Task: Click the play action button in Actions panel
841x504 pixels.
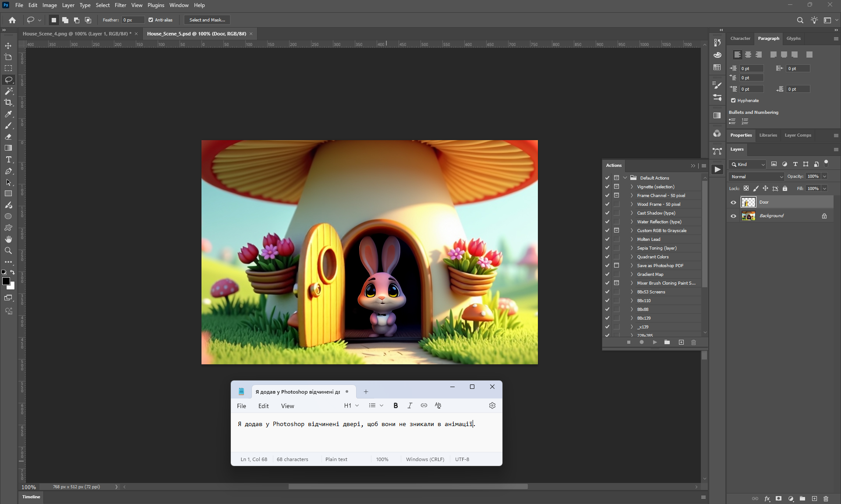Action: [654, 342]
